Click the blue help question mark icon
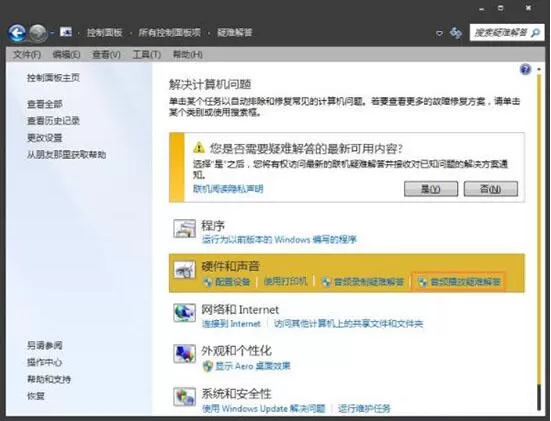Image resolution: width=551 pixels, height=421 pixels. [x=525, y=69]
